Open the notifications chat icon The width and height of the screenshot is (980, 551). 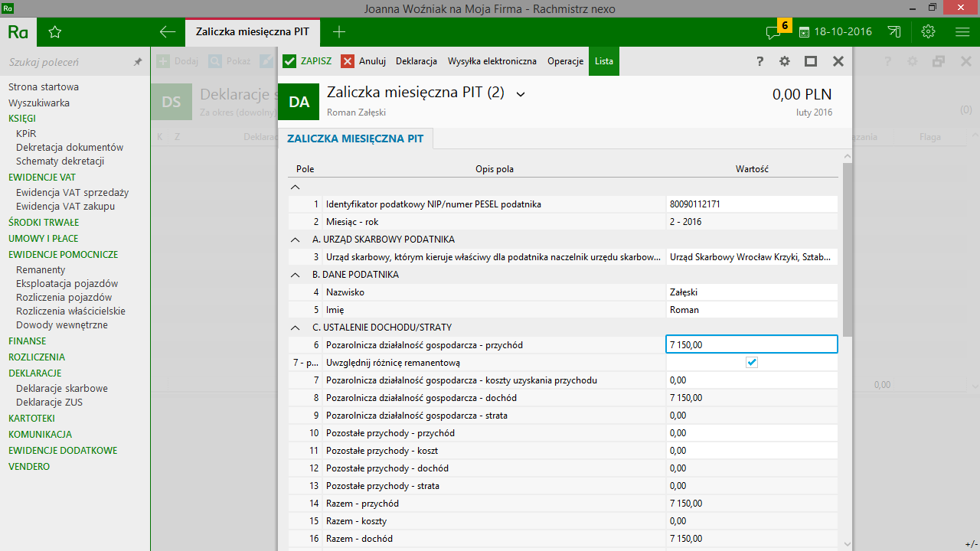pyautogui.click(x=774, y=32)
